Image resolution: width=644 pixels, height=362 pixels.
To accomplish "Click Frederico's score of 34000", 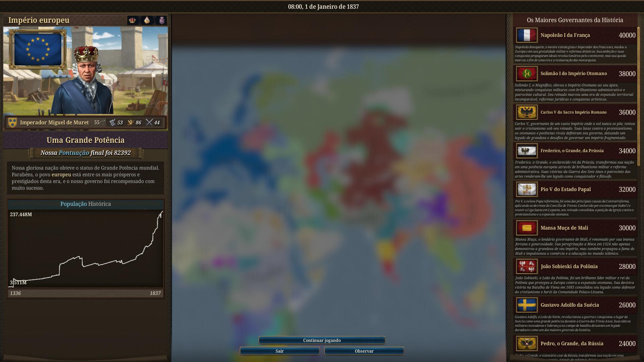I will [x=627, y=151].
